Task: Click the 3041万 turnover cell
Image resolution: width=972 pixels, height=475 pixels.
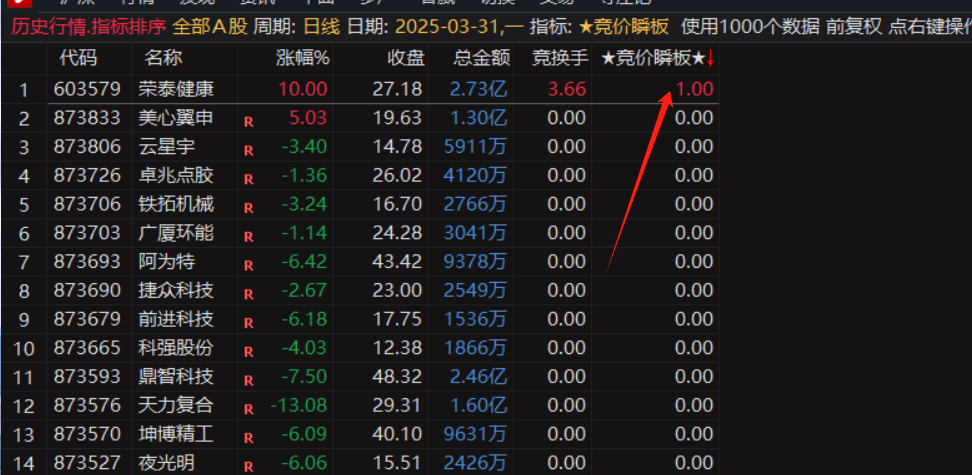Action: (475, 233)
